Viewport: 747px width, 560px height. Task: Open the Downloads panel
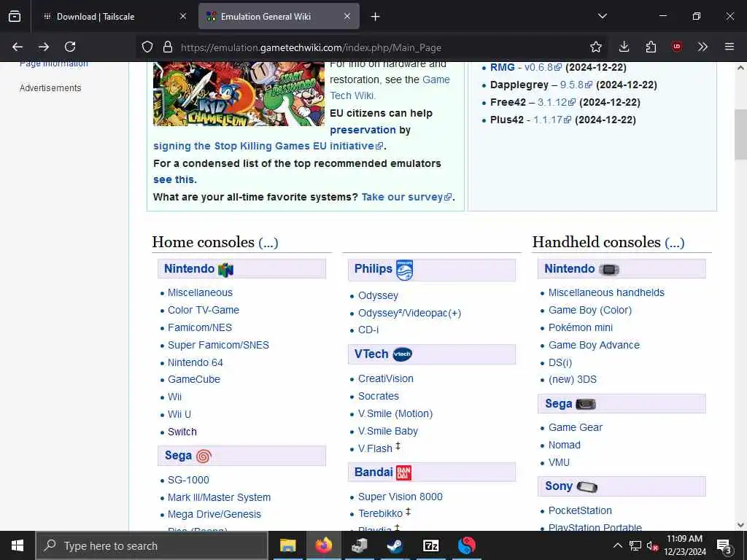pyautogui.click(x=624, y=47)
